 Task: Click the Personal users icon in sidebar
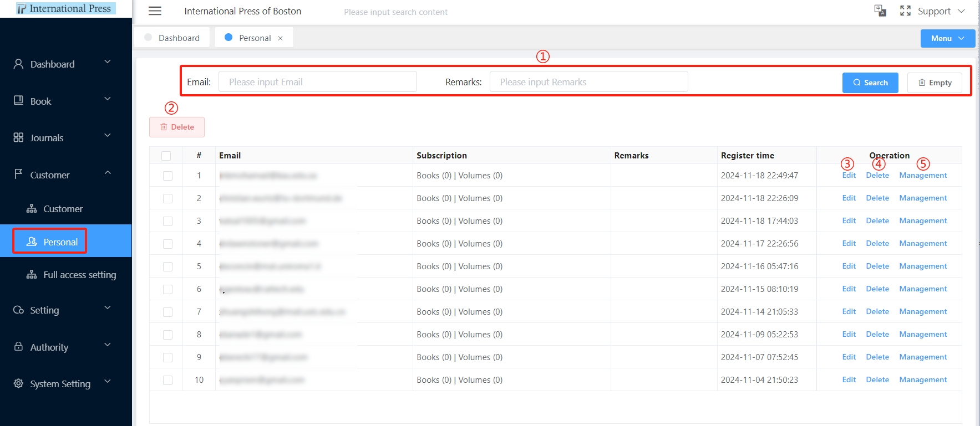click(x=32, y=242)
